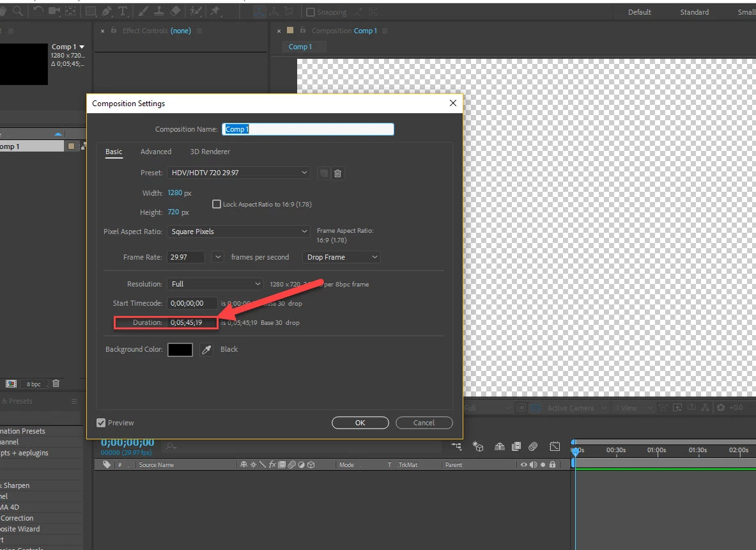This screenshot has width=756, height=550.
Task: Open Pixel Aspect Ratio dropdown
Action: pos(238,232)
